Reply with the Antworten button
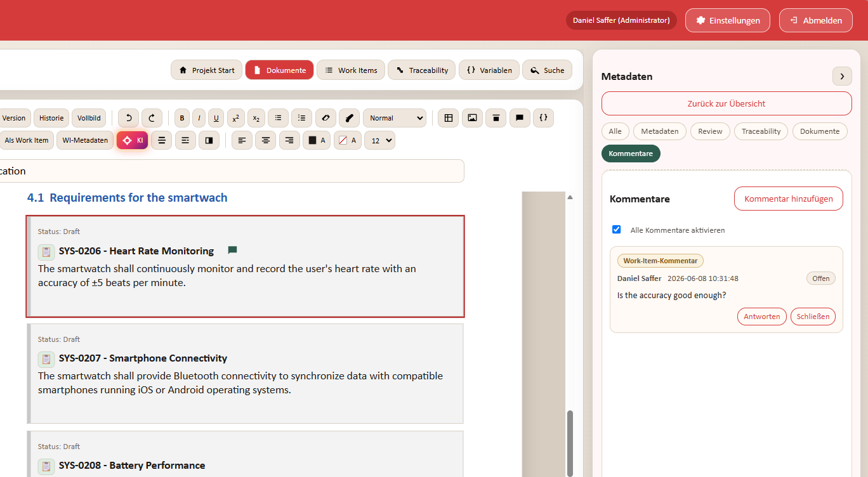This screenshot has height=477, width=868. pos(762,317)
